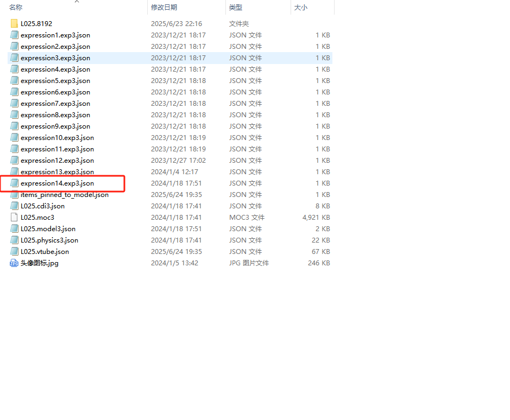The height and width of the screenshot is (420, 510).
Task: Click the 头像图标.jpg image file icon
Action: pos(14,263)
